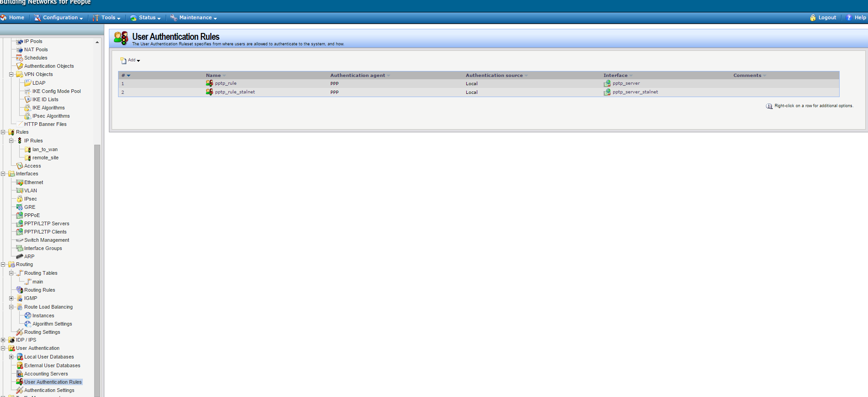The height and width of the screenshot is (397, 868).
Task: Click the Accounting Servers icon
Action: [x=20, y=374]
